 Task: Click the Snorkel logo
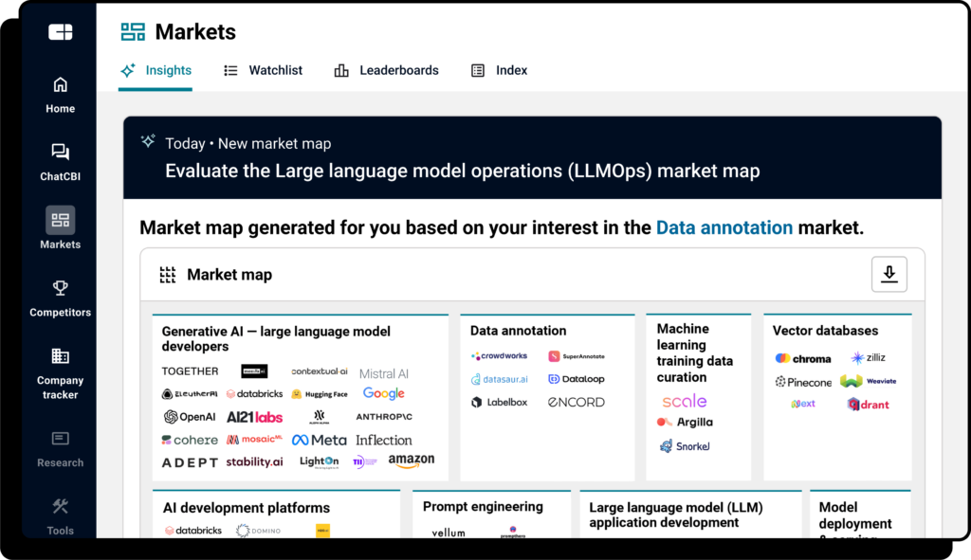coord(685,446)
